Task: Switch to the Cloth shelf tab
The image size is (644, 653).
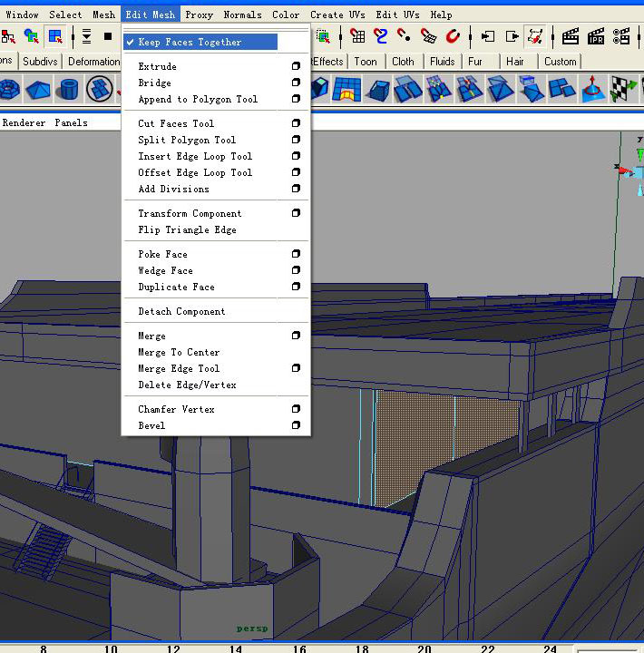Action: click(x=403, y=62)
